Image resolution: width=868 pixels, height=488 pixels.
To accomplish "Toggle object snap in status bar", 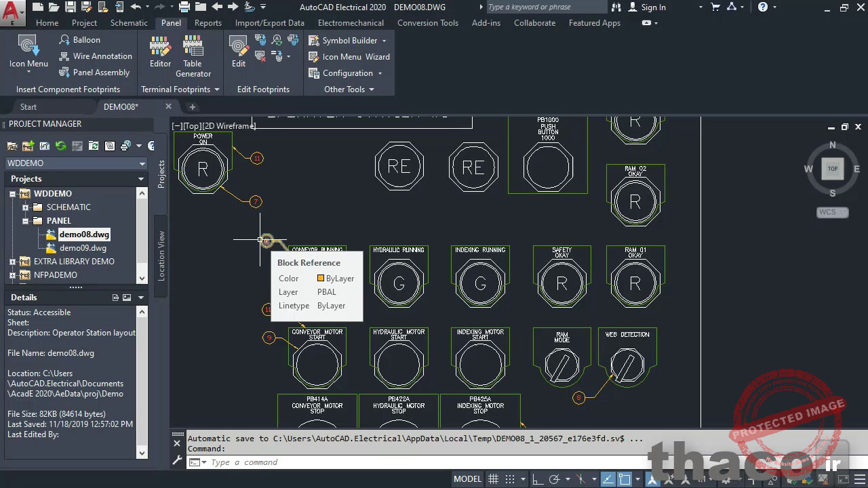I will tap(625, 479).
